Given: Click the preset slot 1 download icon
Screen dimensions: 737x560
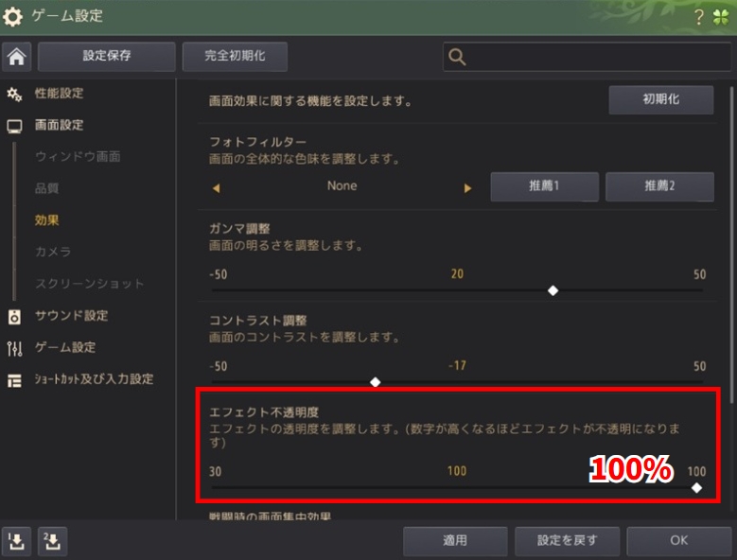Looking at the screenshot, I should [x=16, y=541].
